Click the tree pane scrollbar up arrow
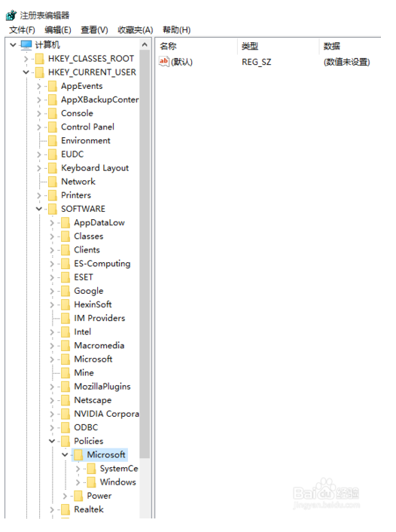This screenshot has height=532, width=396. [x=145, y=44]
